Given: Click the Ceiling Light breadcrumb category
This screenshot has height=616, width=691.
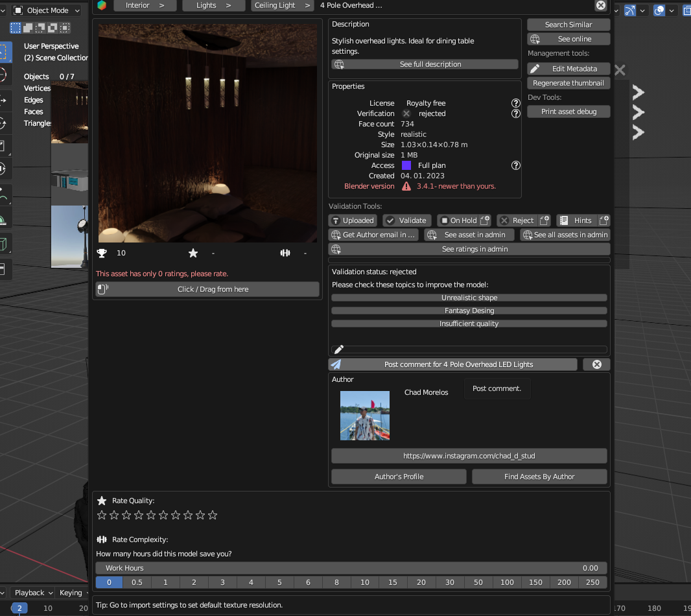Looking at the screenshot, I should 281,5.
